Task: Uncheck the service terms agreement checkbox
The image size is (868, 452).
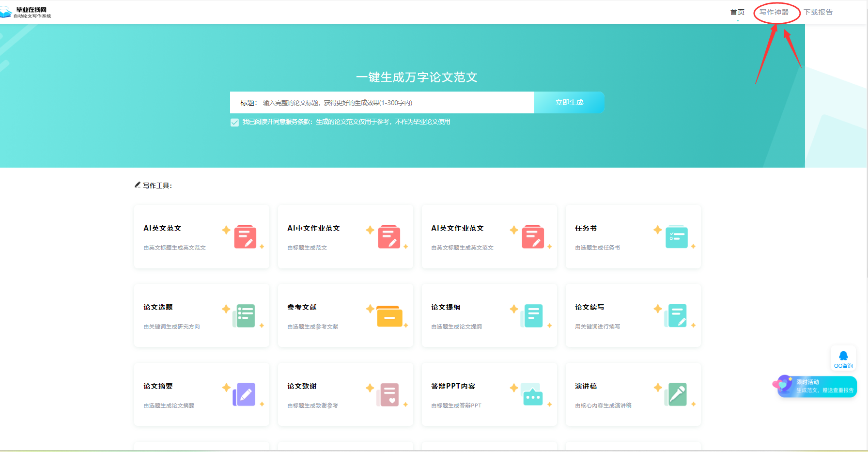Action: click(234, 122)
